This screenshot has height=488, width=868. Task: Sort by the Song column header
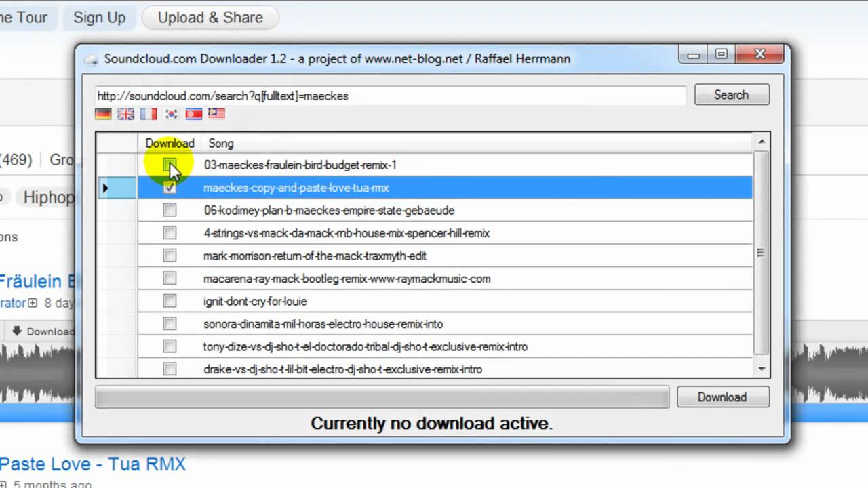click(221, 143)
